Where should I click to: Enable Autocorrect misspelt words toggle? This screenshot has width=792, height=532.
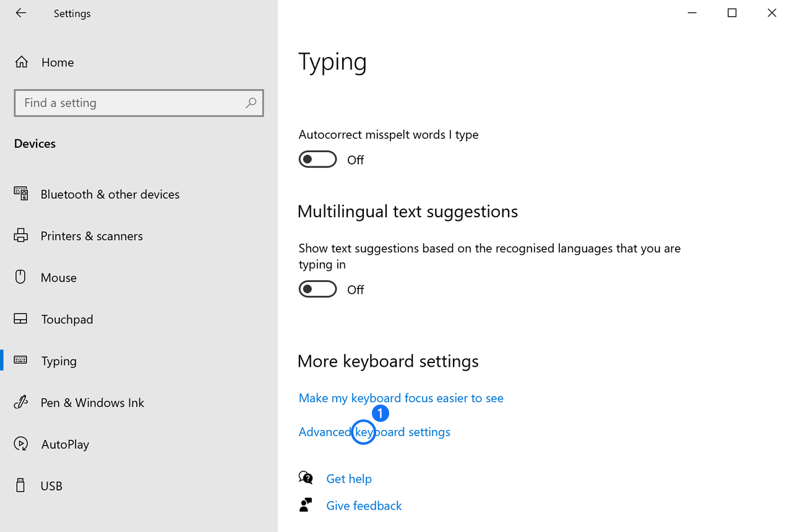317,160
